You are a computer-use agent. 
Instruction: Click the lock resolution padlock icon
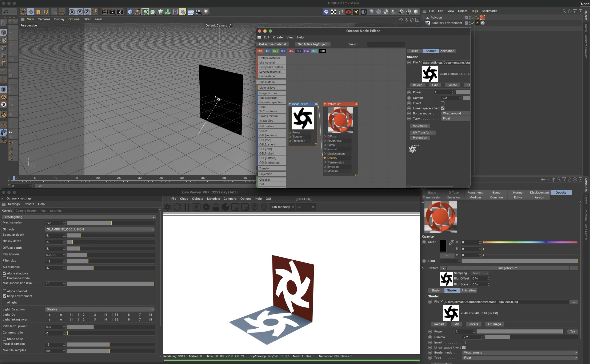click(216, 207)
